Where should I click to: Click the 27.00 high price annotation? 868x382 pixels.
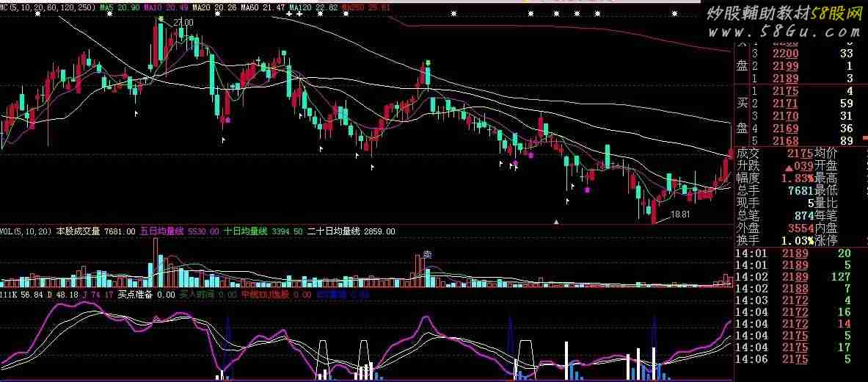183,22
